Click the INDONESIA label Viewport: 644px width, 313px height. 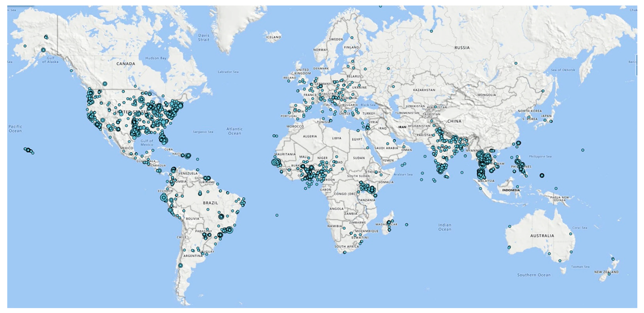(511, 190)
